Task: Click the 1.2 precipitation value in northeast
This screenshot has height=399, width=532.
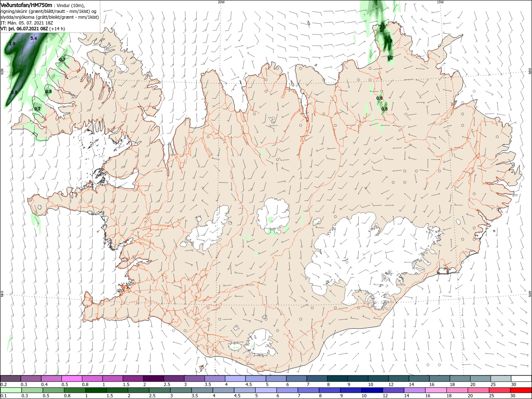Action: coord(390,58)
